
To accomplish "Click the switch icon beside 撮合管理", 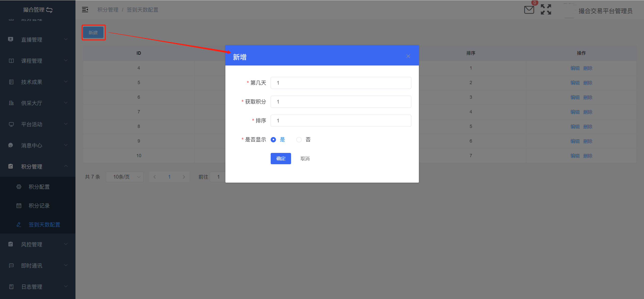I will coord(50,10).
